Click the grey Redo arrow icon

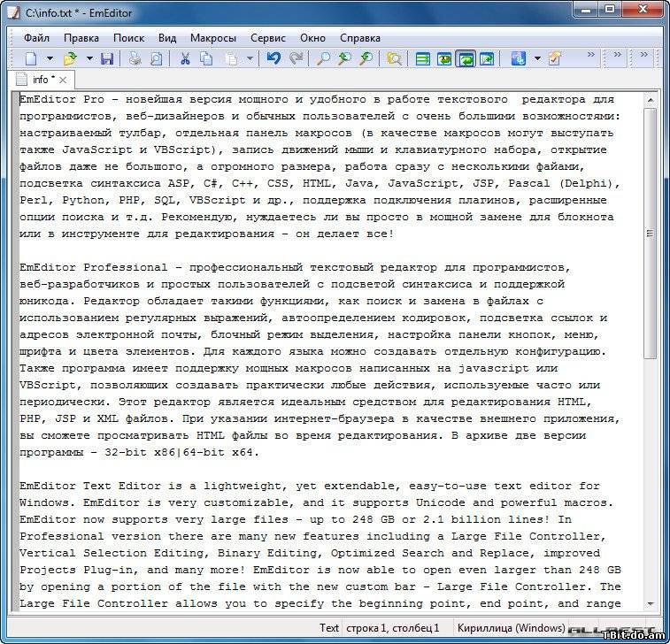296,58
